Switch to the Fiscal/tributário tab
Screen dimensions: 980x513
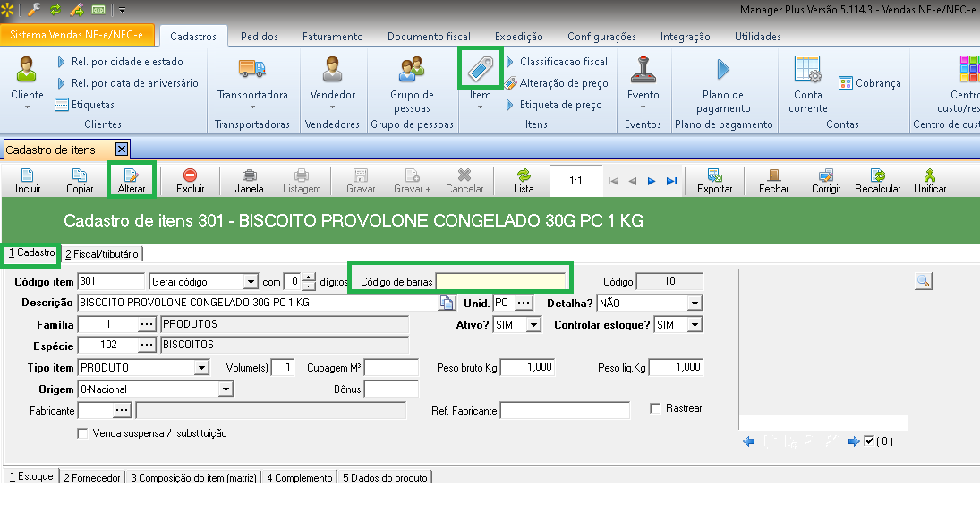(102, 254)
